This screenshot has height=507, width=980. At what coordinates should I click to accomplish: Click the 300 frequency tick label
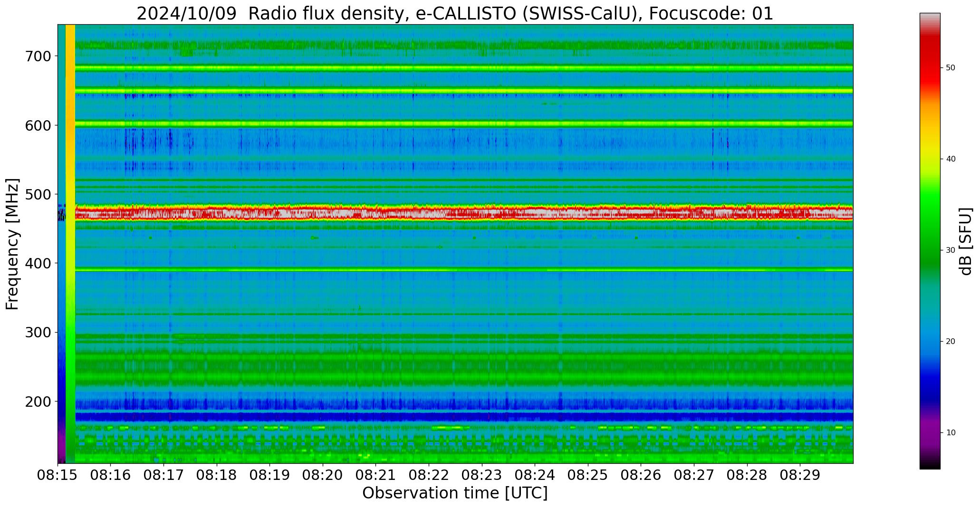(37, 333)
